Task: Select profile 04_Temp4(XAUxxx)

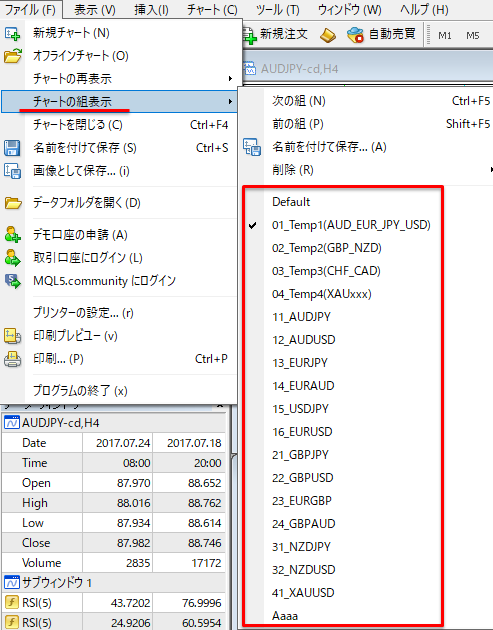Action: pyautogui.click(x=321, y=294)
